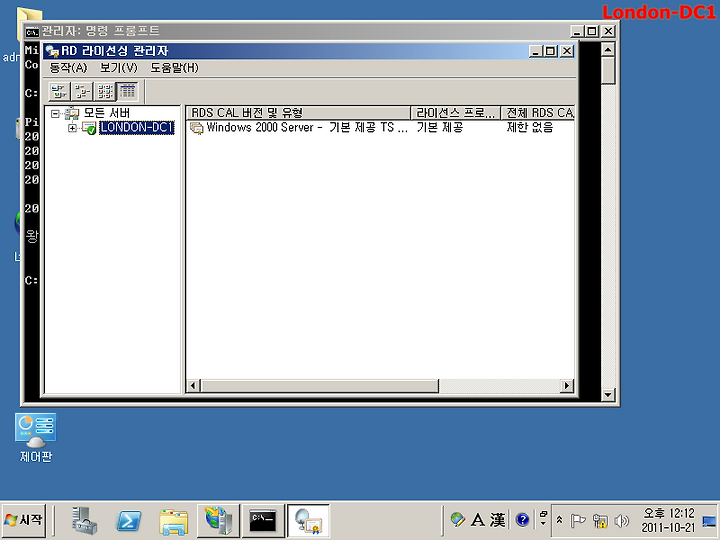Click command prompt scrollbar up arrow
The width and height of the screenshot is (720, 540).
[x=608, y=49]
